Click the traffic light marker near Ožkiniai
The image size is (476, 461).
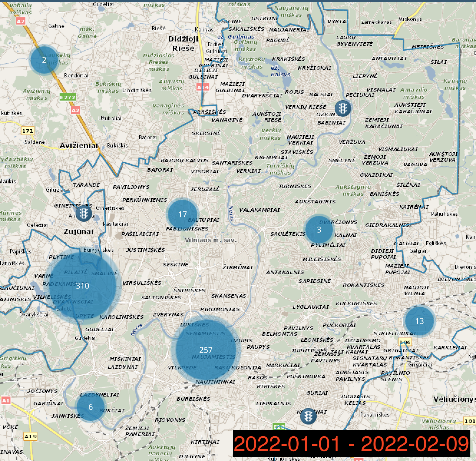[343, 108]
